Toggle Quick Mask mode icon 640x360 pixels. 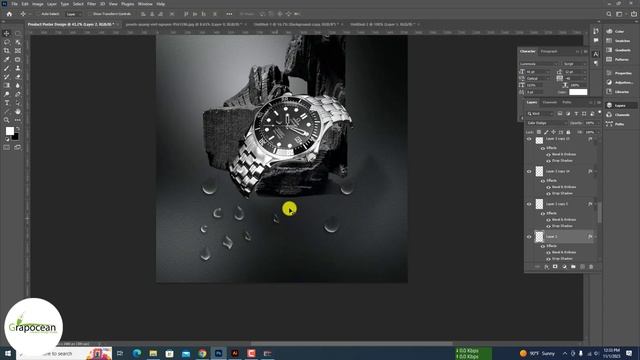point(7,147)
